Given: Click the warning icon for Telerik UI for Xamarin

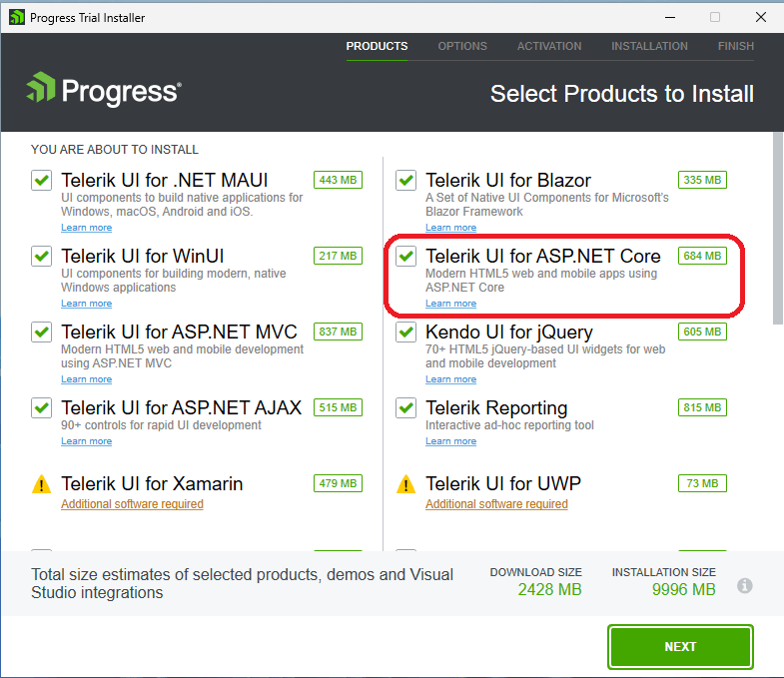Looking at the screenshot, I should [x=42, y=484].
